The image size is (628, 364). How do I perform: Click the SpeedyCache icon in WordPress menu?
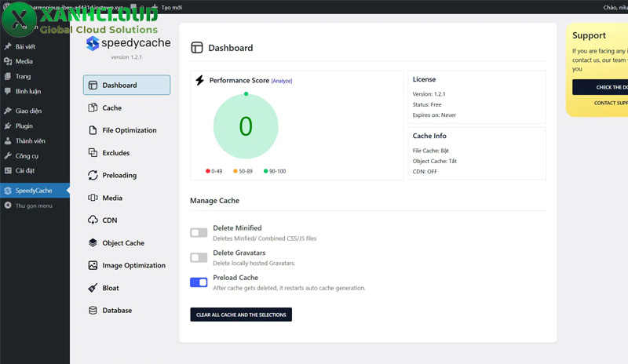pos(8,191)
